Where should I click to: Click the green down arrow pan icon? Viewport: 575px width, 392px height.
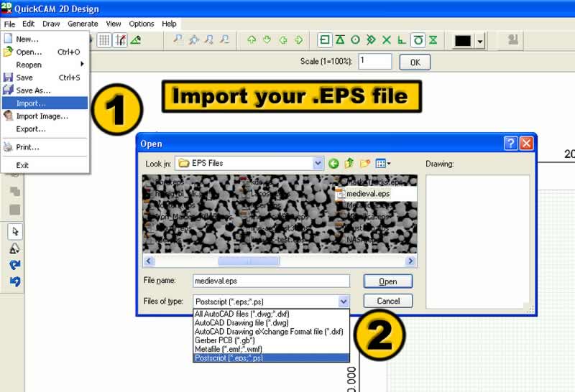[x=267, y=39]
